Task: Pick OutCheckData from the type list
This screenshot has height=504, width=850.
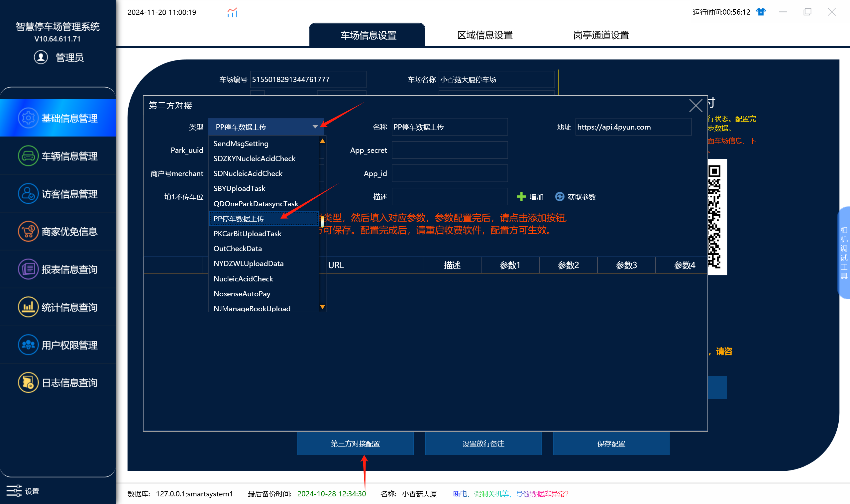Action: click(264, 249)
